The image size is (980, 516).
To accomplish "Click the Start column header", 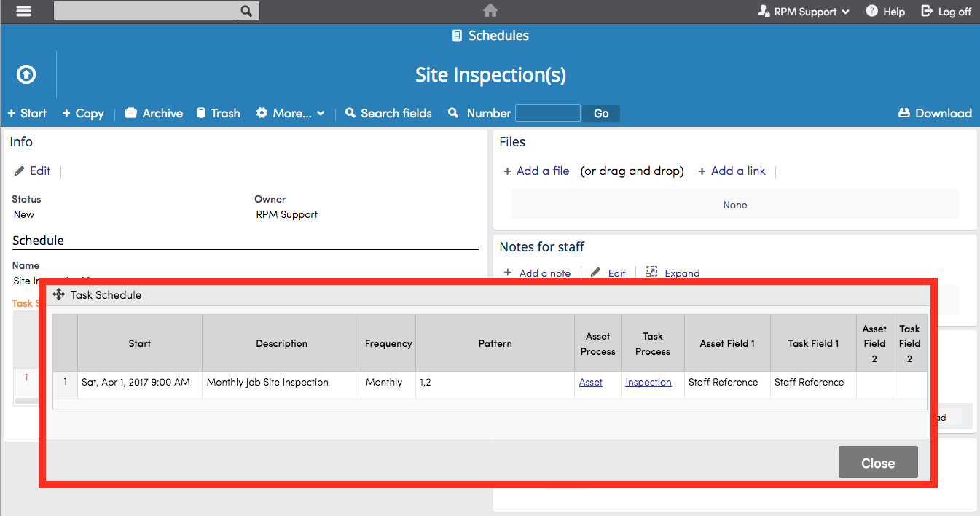I will click(140, 343).
